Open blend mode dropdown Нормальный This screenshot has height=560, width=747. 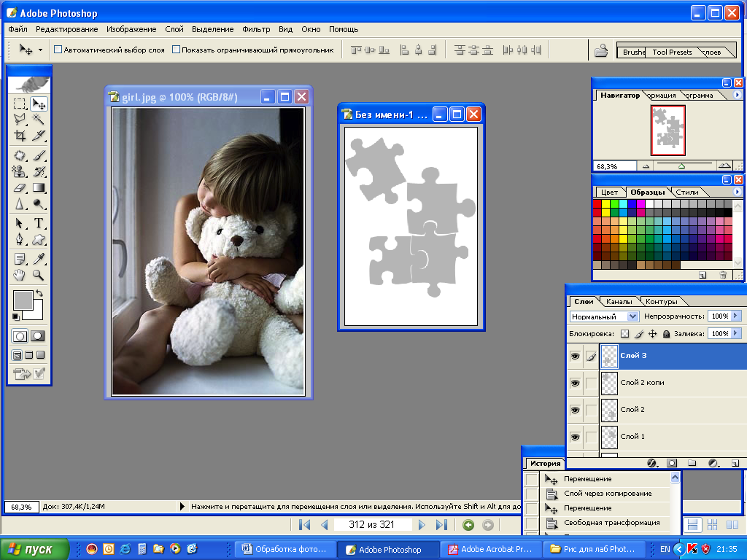point(632,316)
